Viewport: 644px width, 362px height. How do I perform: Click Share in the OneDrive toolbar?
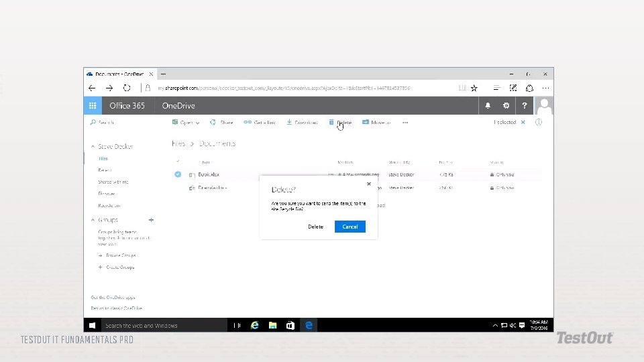(x=222, y=122)
